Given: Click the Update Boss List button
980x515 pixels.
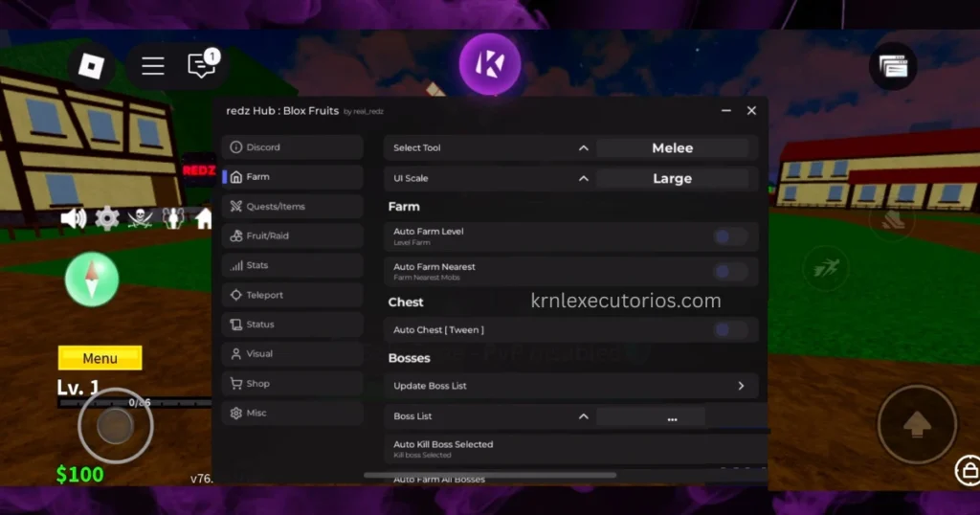Looking at the screenshot, I should 571,387.
